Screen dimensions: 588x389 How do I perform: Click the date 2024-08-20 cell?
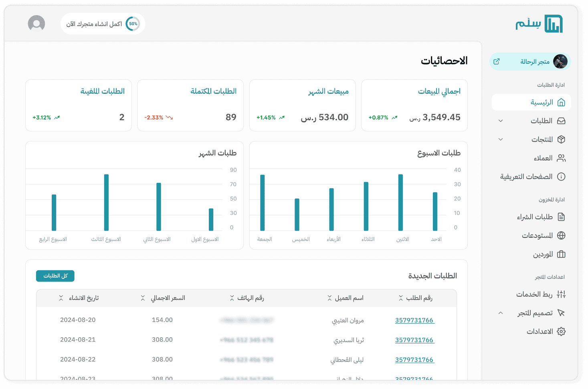(78, 320)
